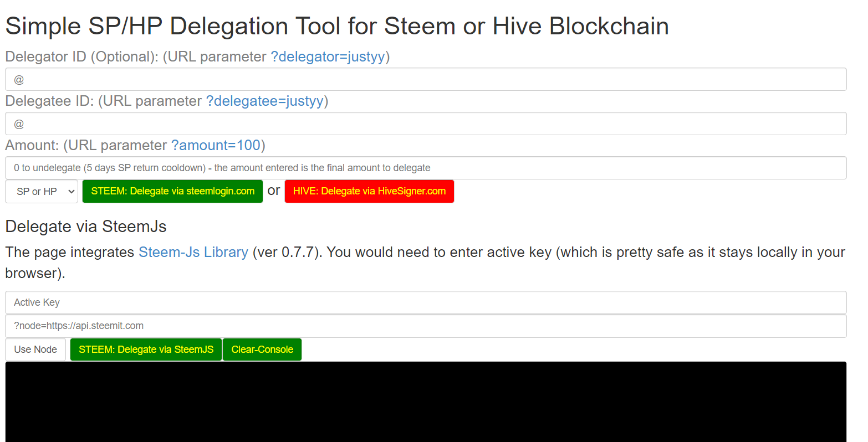Select the ?node=https://api.steemit.com input field
This screenshot has width=868, height=442.
[x=426, y=326]
